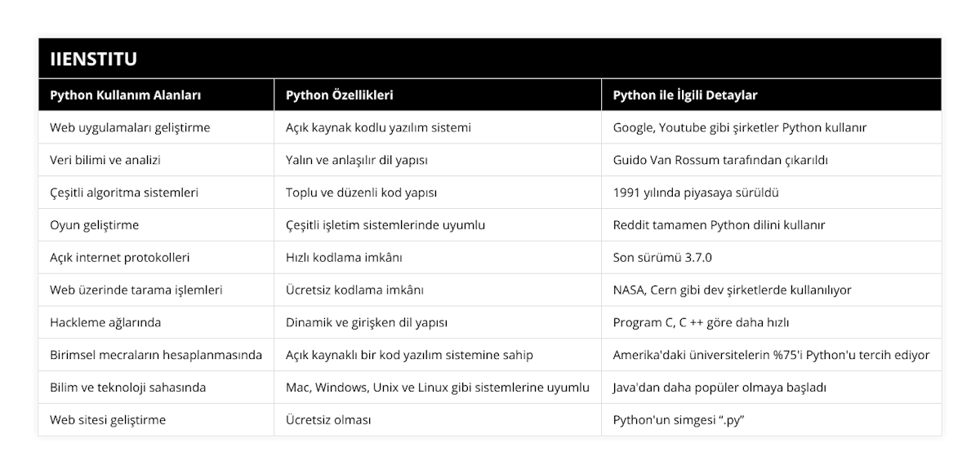Click the IIENSTITU title header
980x474 pixels.
pos(94,59)
